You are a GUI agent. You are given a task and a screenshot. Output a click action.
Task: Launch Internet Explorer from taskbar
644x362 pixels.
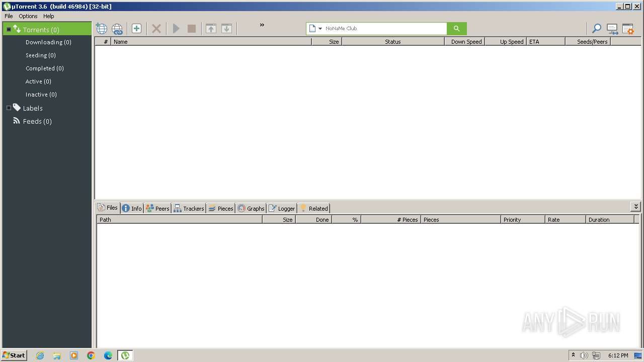coord(40,355)
